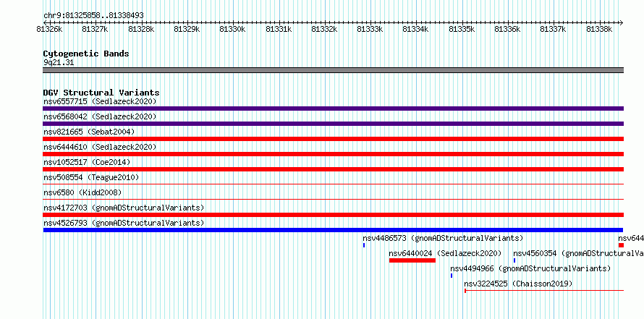Click the 81338k ruler tick label
644x319 pixels.
click(599, 29)
